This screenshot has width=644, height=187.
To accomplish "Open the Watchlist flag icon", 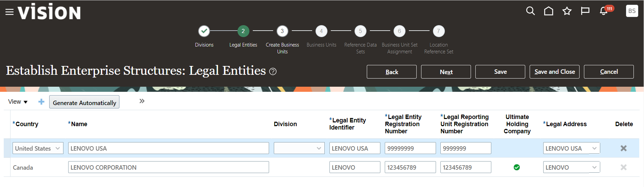I will point(585,11).
